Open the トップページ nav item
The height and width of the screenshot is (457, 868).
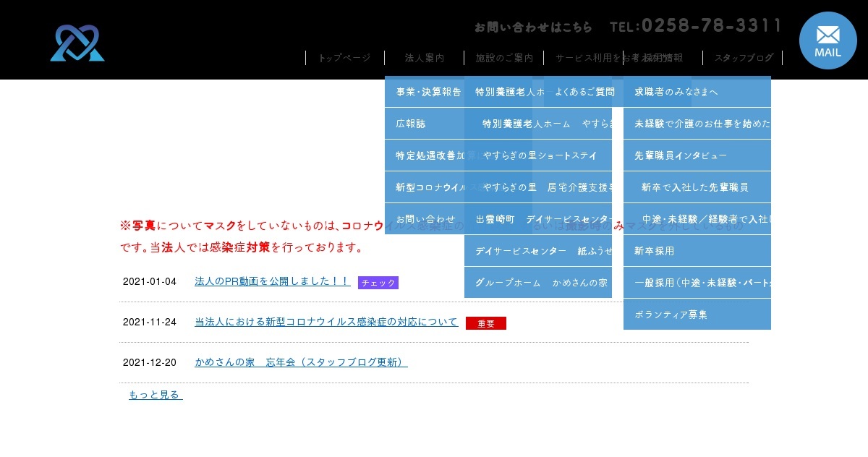(x=344, y=58)
